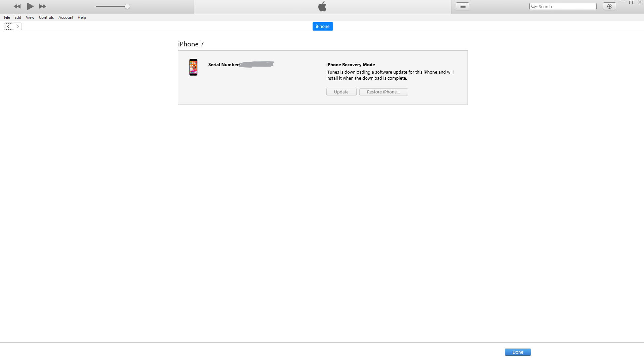Viewport: 644px width, 360px height.
Task: Open the View menu
Action: (x=30, y=17)
